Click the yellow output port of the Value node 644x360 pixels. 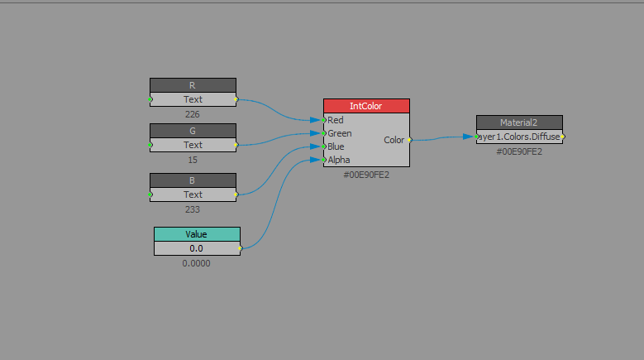click(241, 248)
